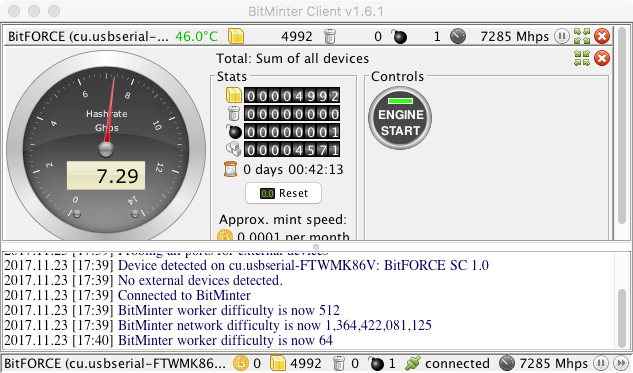Pause the BitFORCE device in top row
633x373 pixels.
tap(561, 36)
